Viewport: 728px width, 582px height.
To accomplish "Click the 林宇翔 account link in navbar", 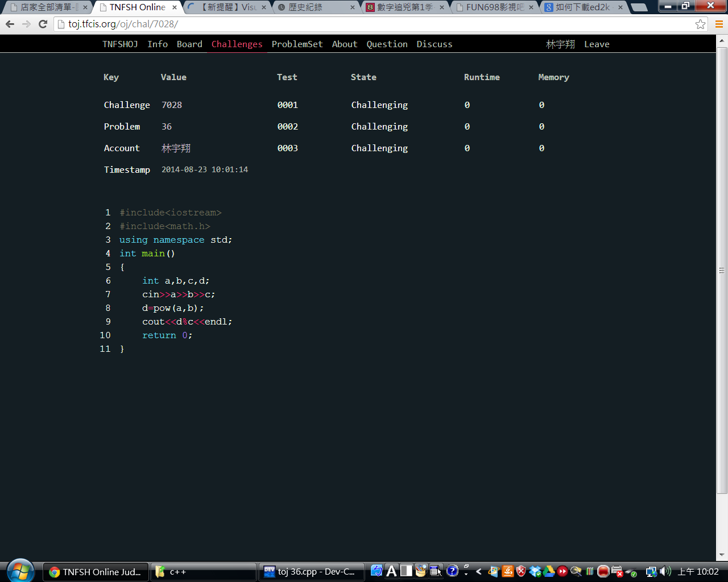I will coord(560,44).
